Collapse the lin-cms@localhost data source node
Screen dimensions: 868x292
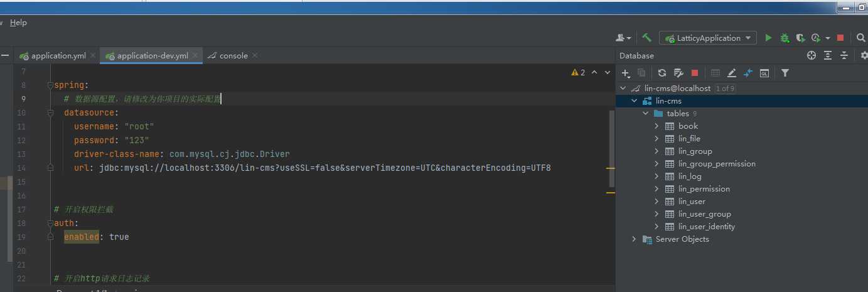[x=623, y=89]
